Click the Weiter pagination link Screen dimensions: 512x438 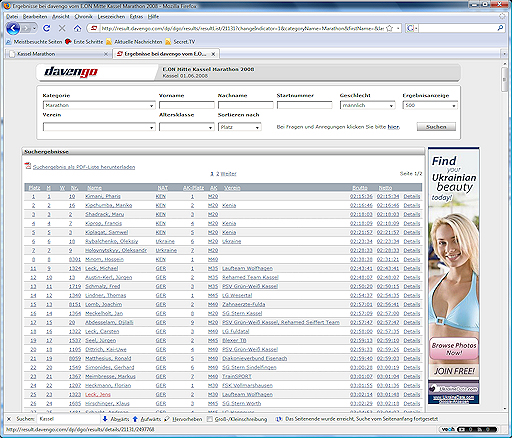click(228, 174)
